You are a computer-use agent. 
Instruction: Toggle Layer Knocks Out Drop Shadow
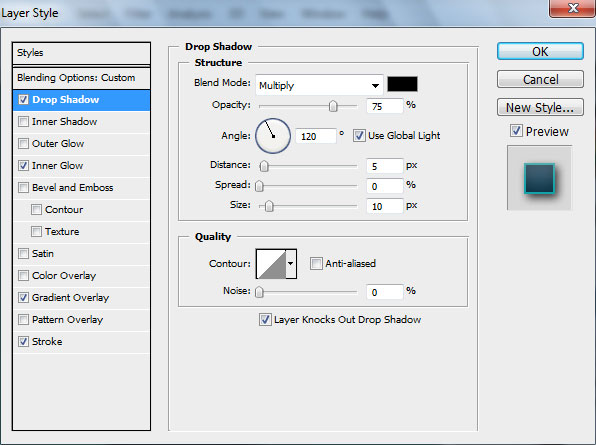click(265, 320)
